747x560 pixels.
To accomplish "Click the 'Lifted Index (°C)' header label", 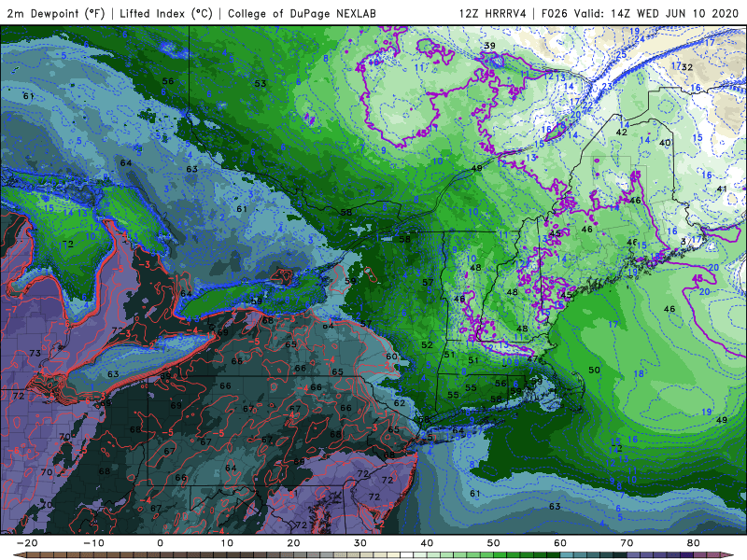I will pyautogui.click(x=166, y=13).
